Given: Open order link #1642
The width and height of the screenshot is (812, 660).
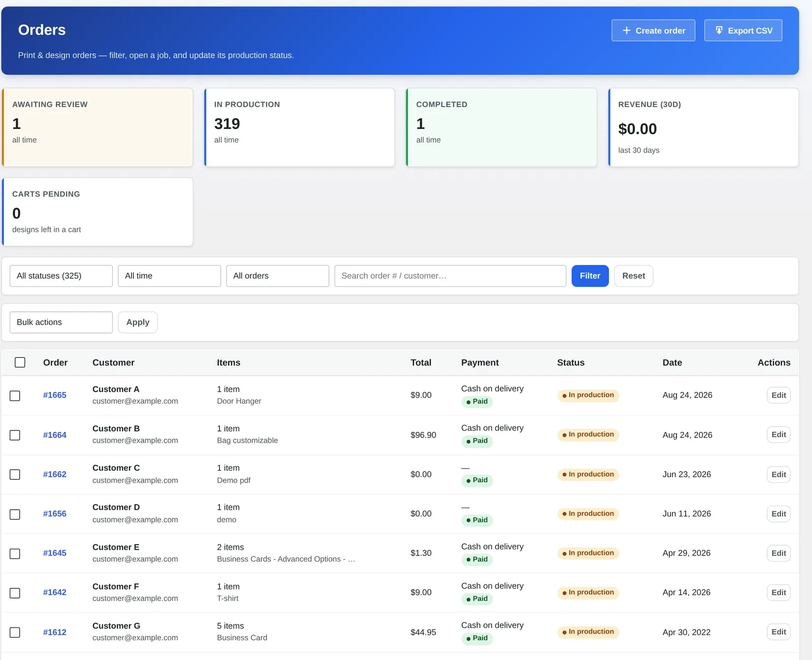Looking at the screenshot, I should tap(55, 592).
